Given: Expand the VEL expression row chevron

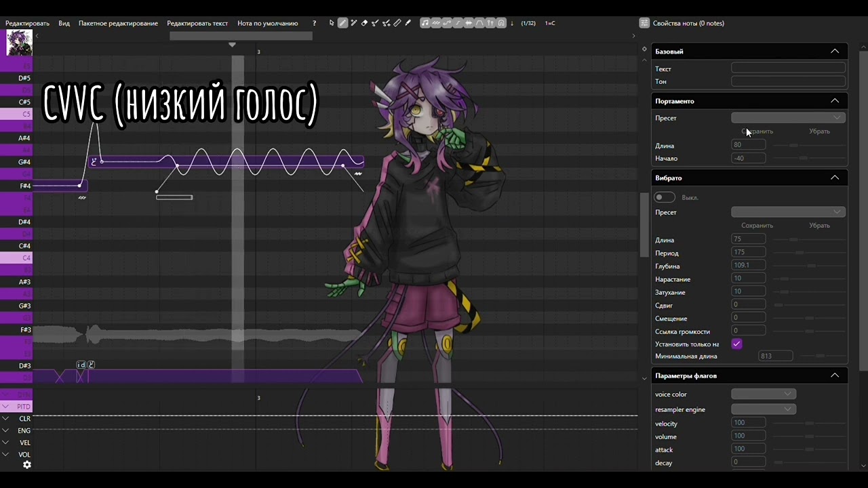Looking at the screenshot, I should tap(5, 443).
